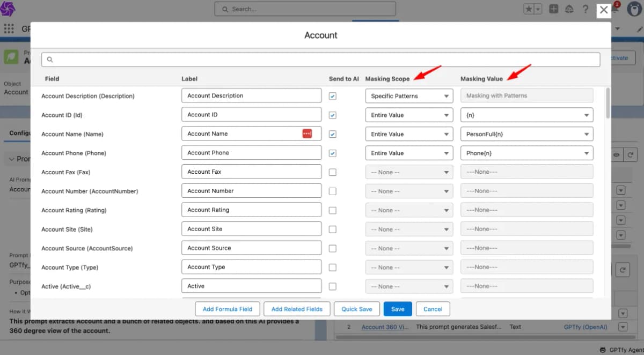Click the field search box in Account dialog
Image resolution: width=644 pixels, height=355 pixels.
click(320, 60)
